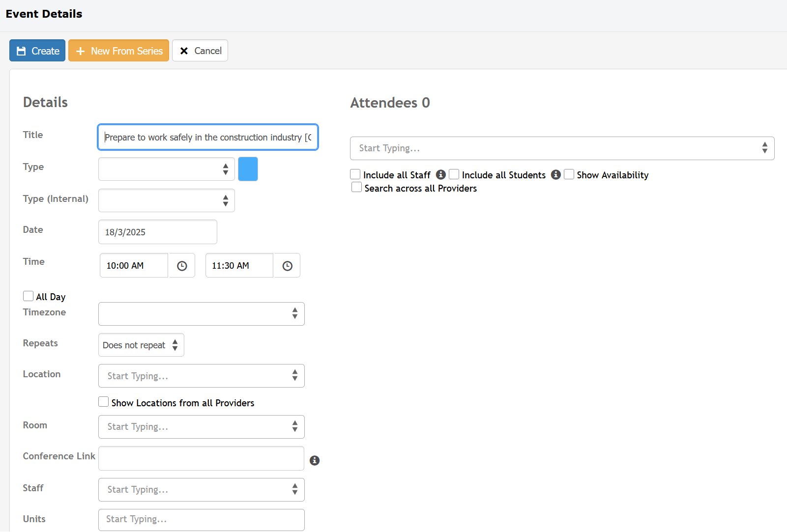Cancel the event creation

pos(200,51)
